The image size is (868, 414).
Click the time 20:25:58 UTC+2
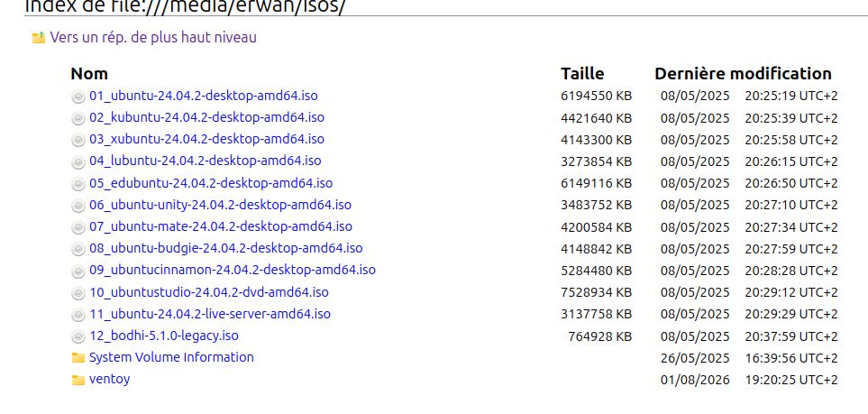(791, 140)
